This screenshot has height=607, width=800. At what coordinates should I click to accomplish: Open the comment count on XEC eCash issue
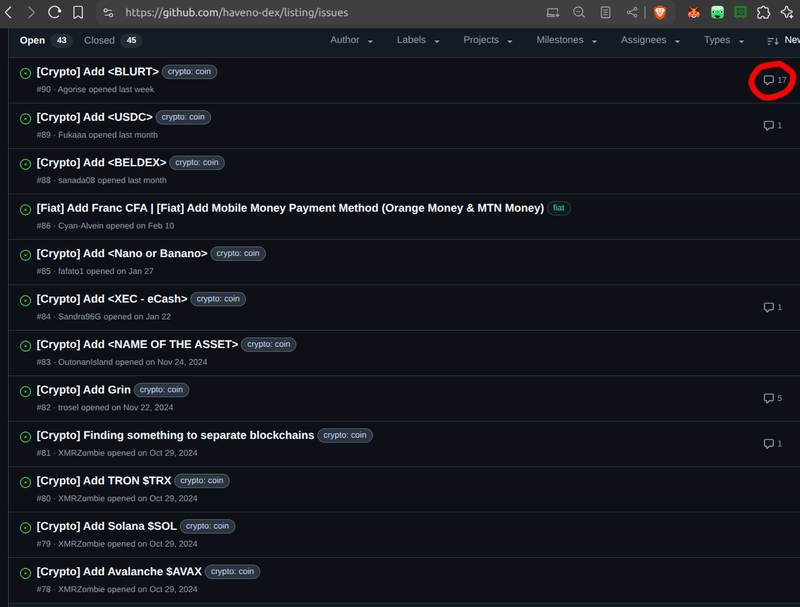tap(772, 307)
